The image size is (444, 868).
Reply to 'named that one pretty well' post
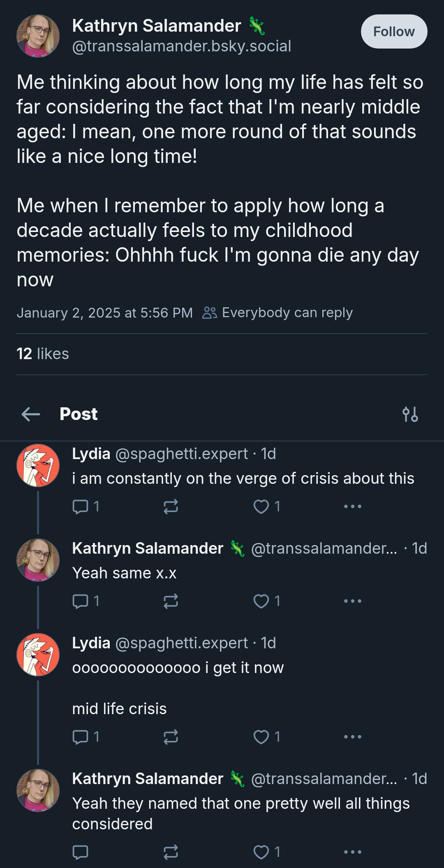pyautogui.click(x=80, y=852)
